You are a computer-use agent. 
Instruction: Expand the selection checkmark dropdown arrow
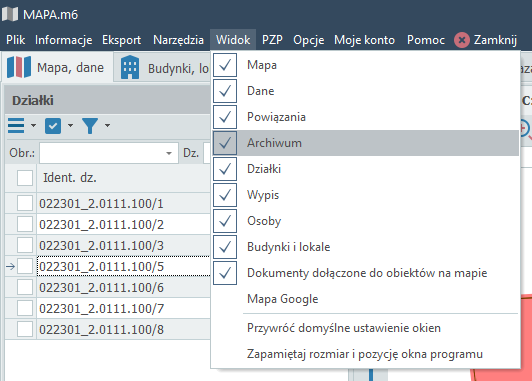pyautogui.click(x=70, y=126)
